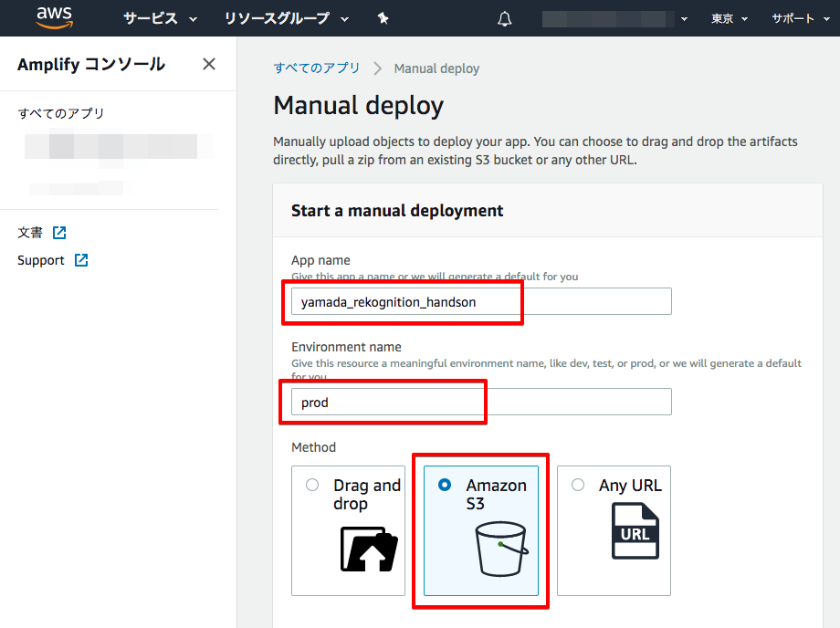Select the Any URL radio button
840x628 pixels.
[577, 485]
